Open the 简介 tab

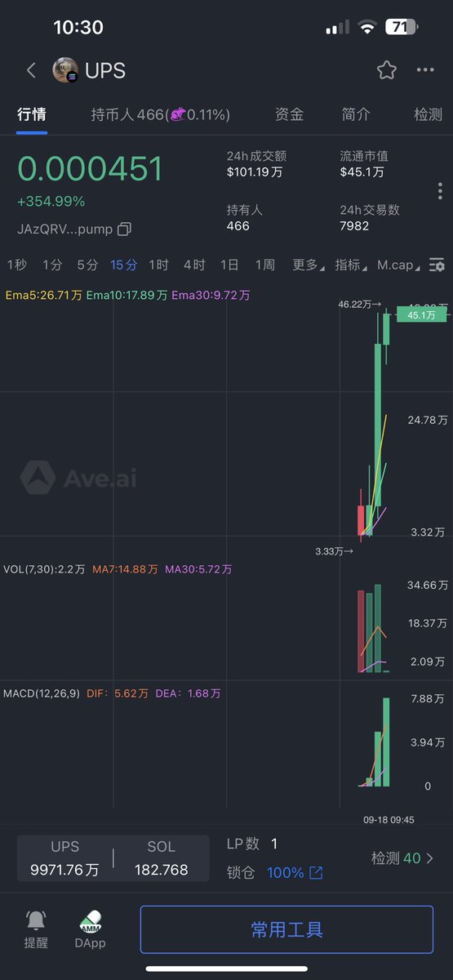356,114
